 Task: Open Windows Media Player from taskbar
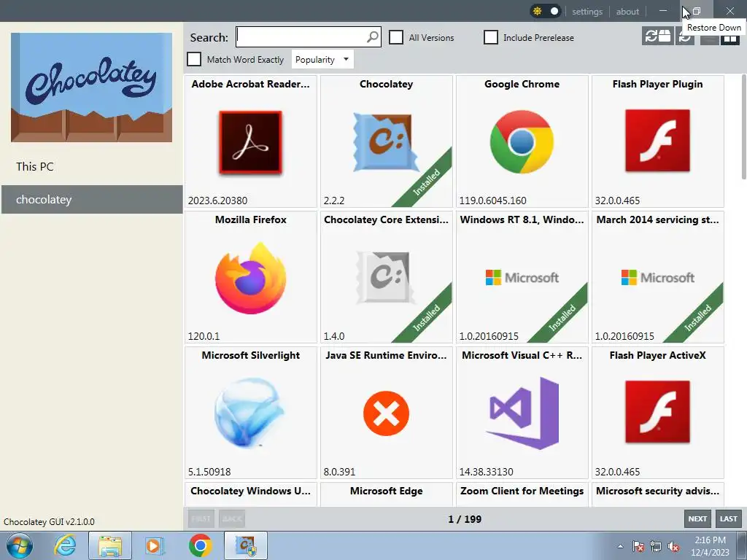[155, 545]
